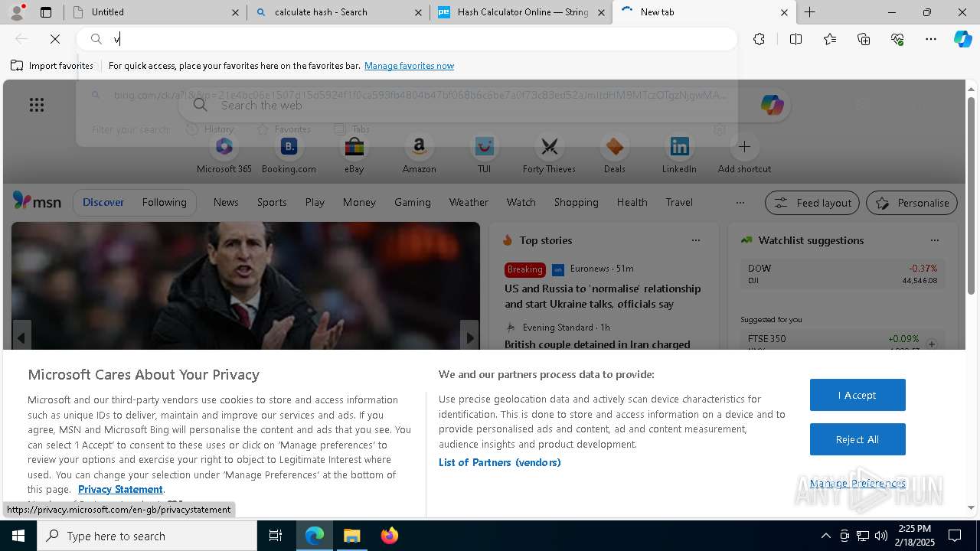Open Browser essentials icon
Image resolution: width=980 pixels, height=551 pixels.
897,39
